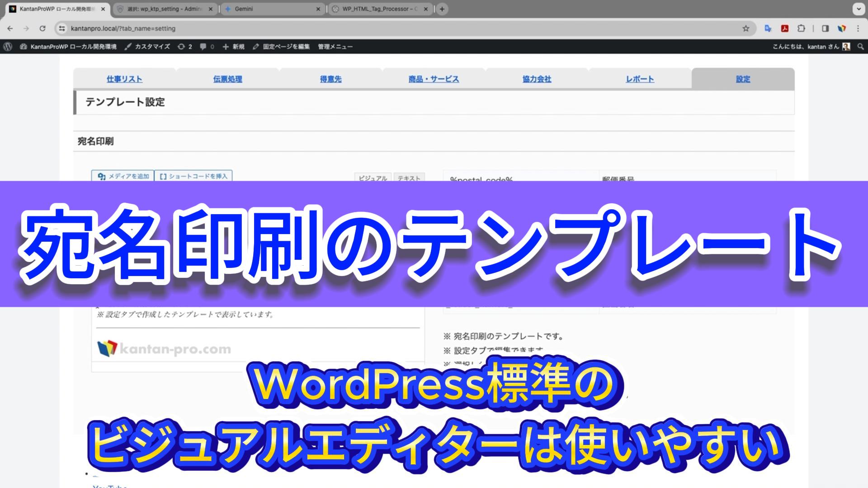The width and height of the screenshot is (868, 488).
Task: Open the 仕事リスト tab
Action: coord(124,79)
